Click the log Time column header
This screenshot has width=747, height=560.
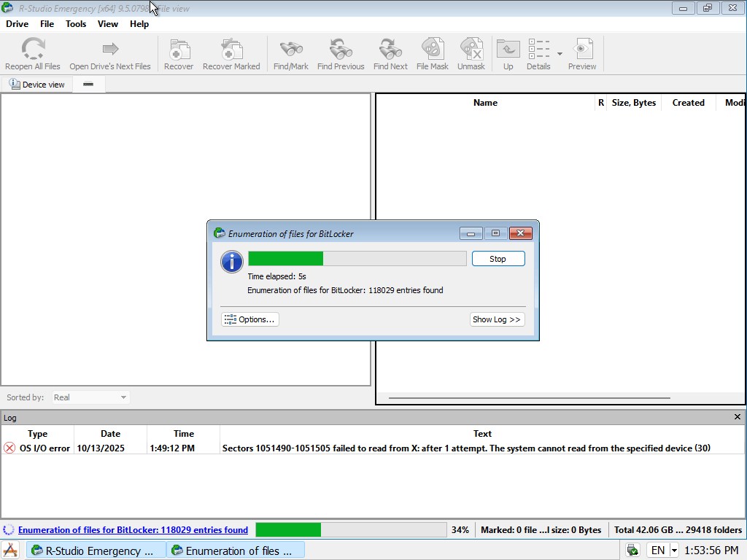[183, 434]
